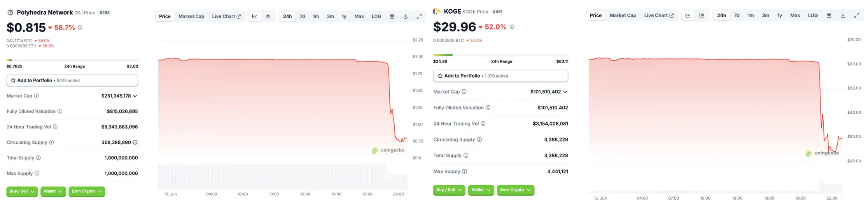The image size is (868, 209).
Task: Expand the KOGE chart to fullscreen
Action: pos(857,16)
